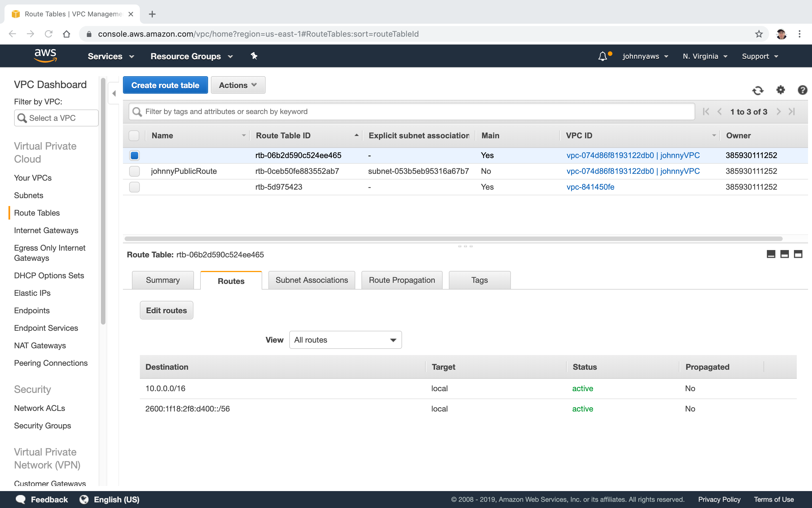The height and width of the screenshot is (508, 812).
Task: Click the pin shortcuts icon in AWS header
Action: pos(254,56)
